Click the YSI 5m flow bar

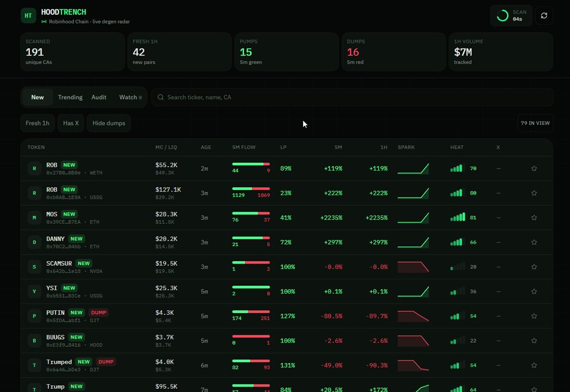pos(251,287)
